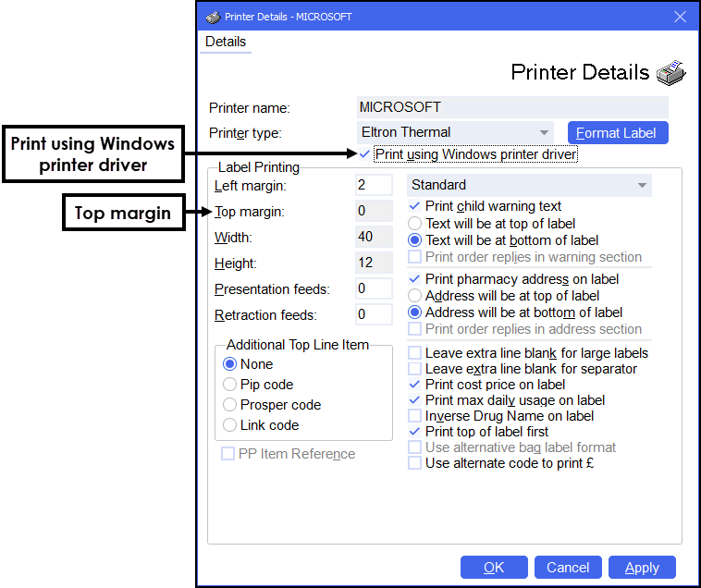This screenshot has height=588, width=701.
Task: Click the Printer name text field
Action: pos(511,107)
